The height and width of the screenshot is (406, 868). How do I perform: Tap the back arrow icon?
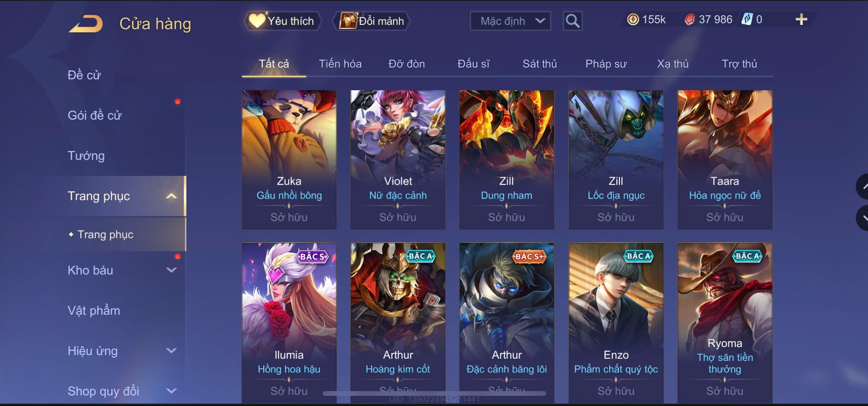point(86,24)
